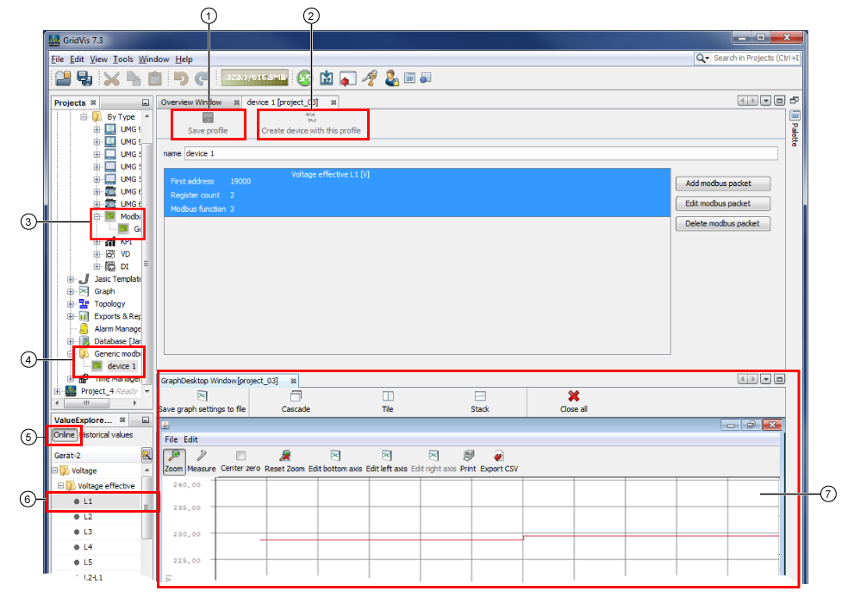
Task: Toggle the Center zero checkbox
Action: click(x=240, y=456)
